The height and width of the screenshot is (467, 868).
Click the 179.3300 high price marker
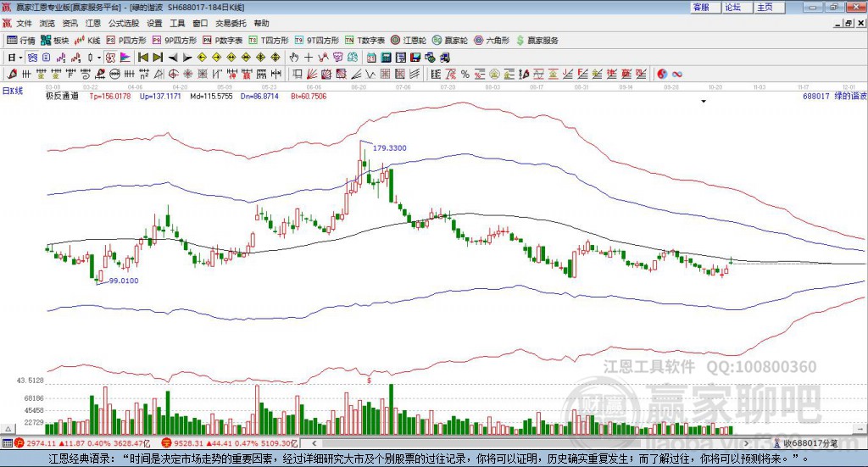[x=389, y=148]
